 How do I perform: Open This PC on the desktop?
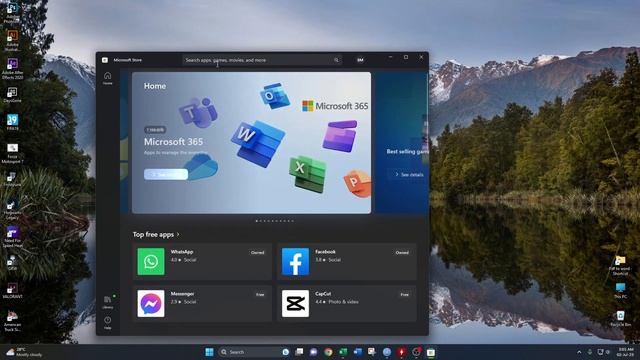(x=620, y=291)
